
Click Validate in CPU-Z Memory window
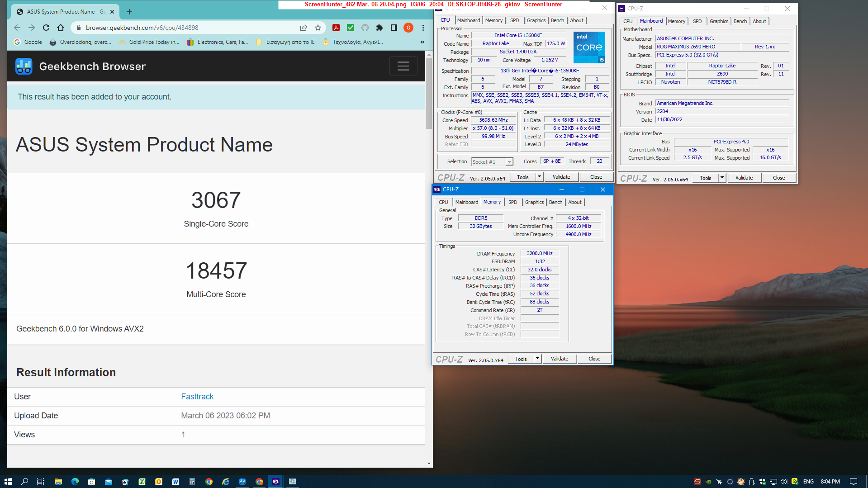click(560, 359)
